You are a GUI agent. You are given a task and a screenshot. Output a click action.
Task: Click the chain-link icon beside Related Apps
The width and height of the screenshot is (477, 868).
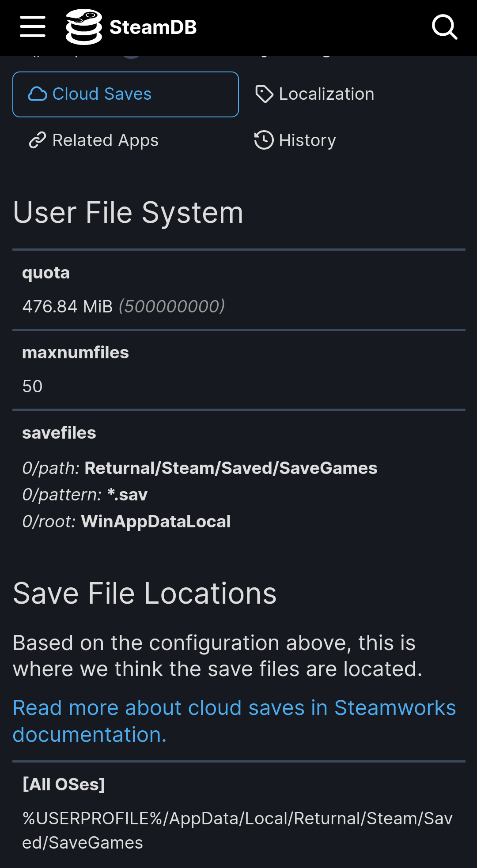tap(38, 140)
